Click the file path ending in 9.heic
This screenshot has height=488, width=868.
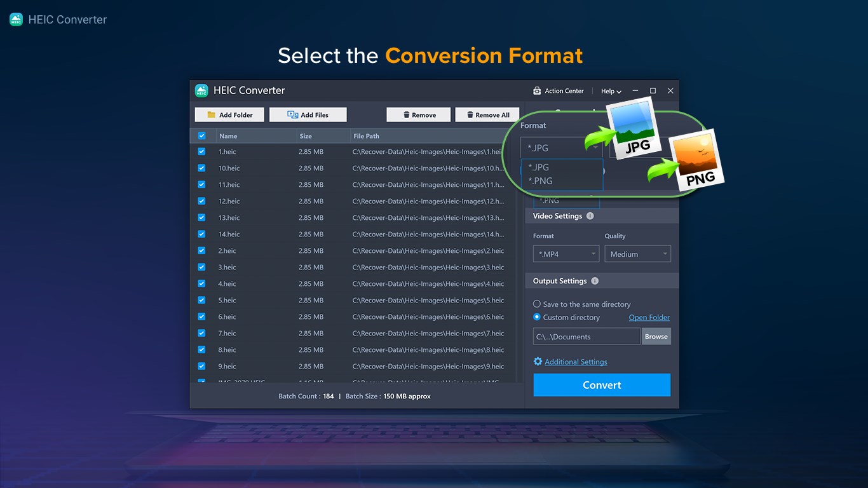428,367
